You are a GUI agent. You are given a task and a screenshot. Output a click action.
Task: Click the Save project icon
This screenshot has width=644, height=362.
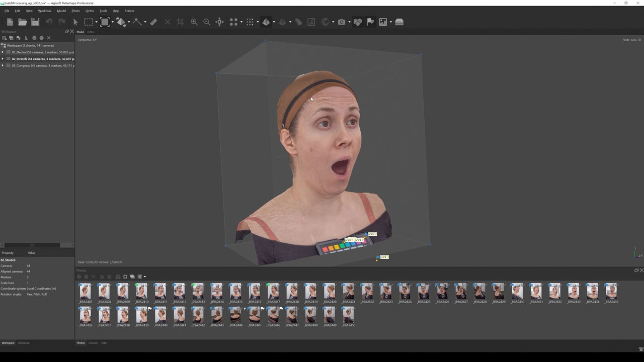35,22
